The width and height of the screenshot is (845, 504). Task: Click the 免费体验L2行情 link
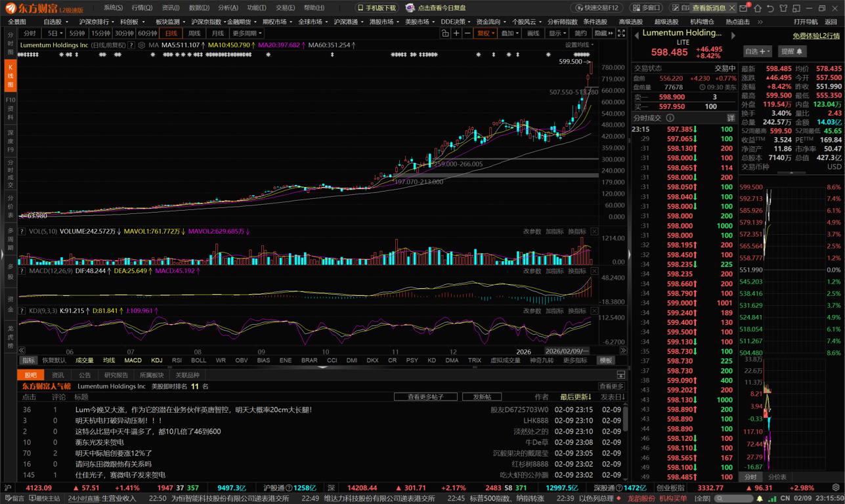click(815, 36)
